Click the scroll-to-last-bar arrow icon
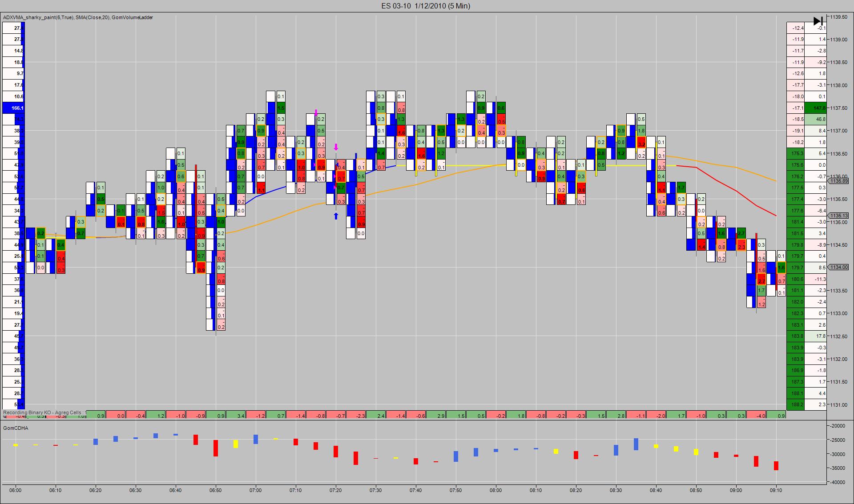 818,21
